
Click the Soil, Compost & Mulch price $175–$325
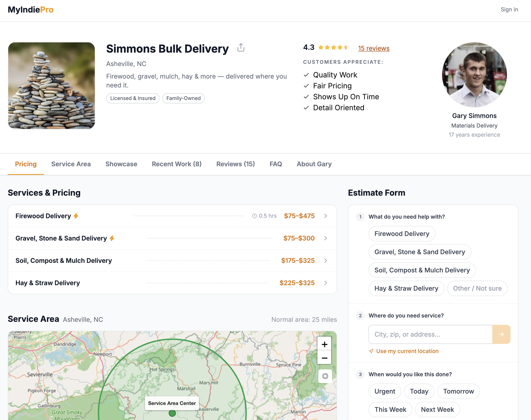click(x=298, y=261)
